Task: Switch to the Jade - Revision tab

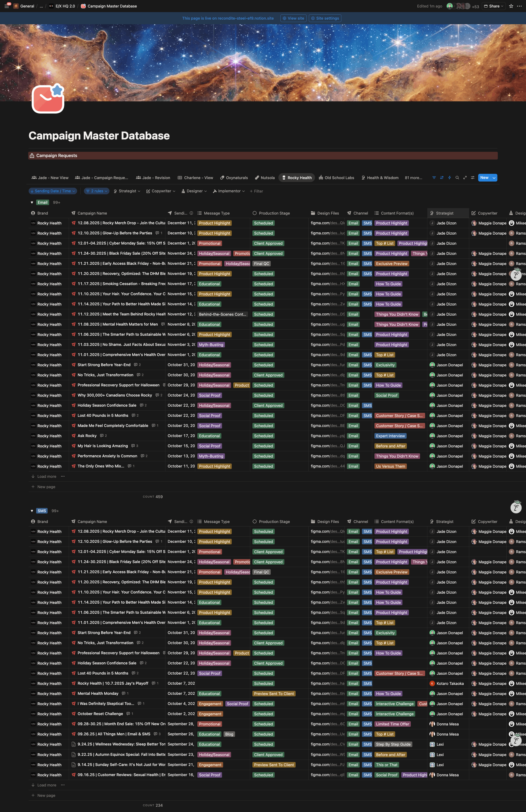Action: click(x=153, y=178)
